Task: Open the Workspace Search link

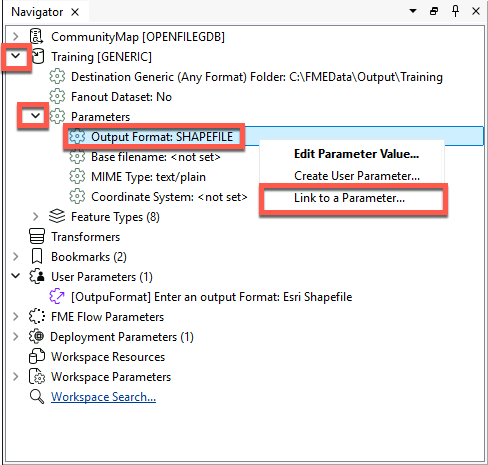Action: [x=103, y=397]
